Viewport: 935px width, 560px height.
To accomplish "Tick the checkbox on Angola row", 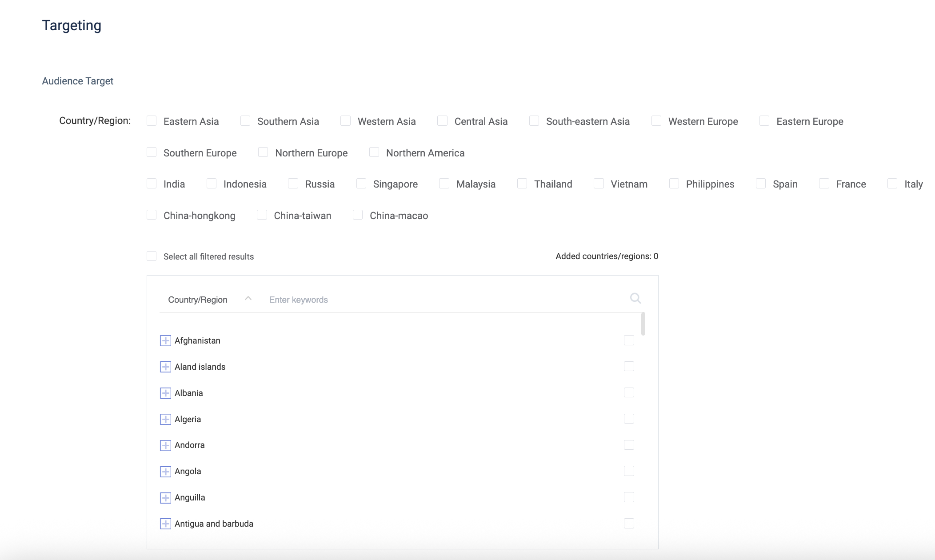I will [629, 471].
